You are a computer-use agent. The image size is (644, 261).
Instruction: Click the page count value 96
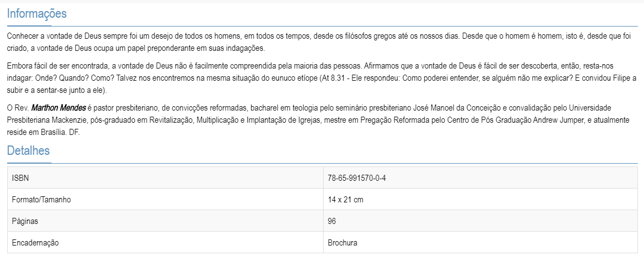332,221
